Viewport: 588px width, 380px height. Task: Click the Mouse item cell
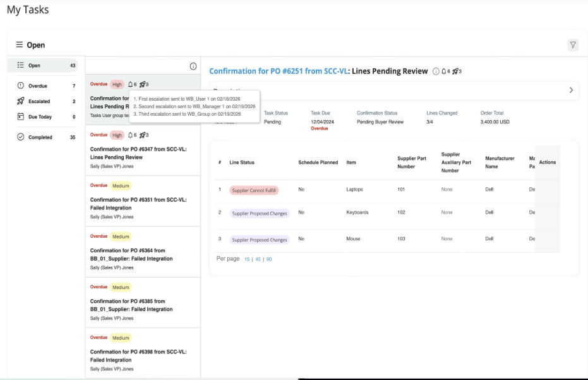coord(353,238)
